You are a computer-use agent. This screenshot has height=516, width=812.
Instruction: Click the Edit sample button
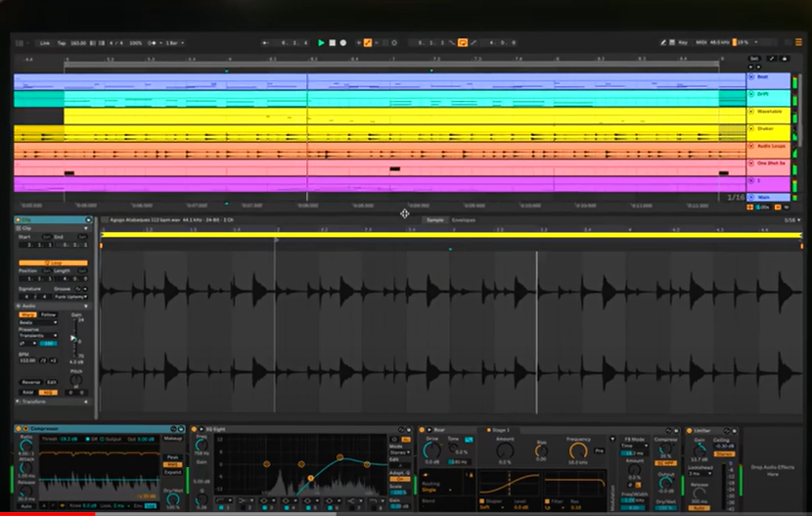[51, 382]
